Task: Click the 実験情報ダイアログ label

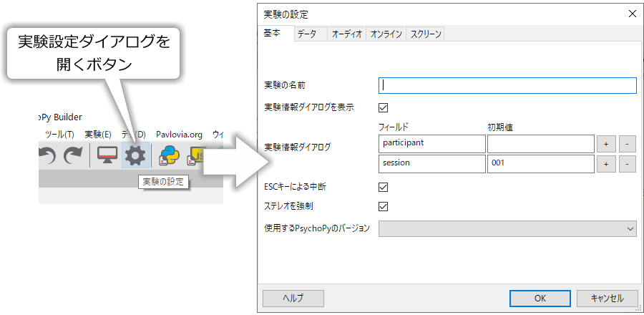Action: pyautogui.click(x=298, y=147)
